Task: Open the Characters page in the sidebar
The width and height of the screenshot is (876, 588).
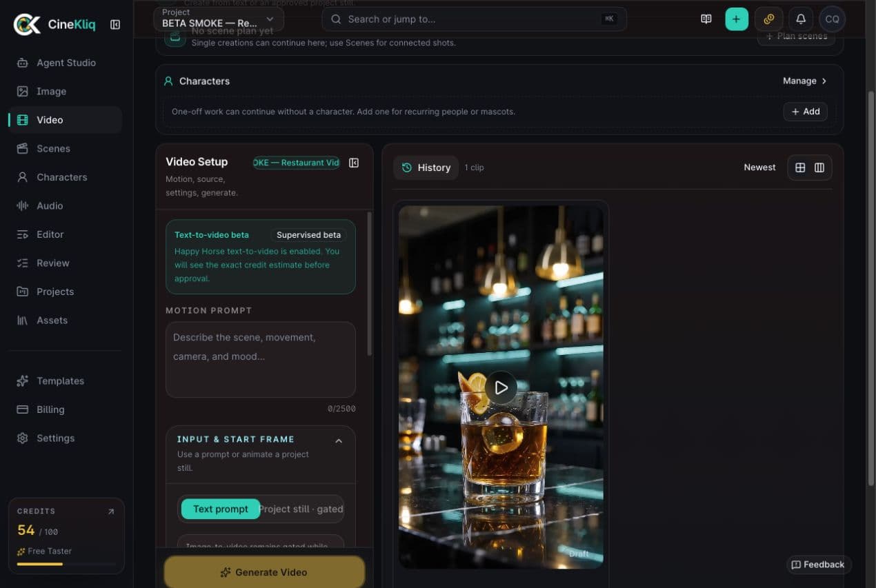Action: click(x=66, y=177)
